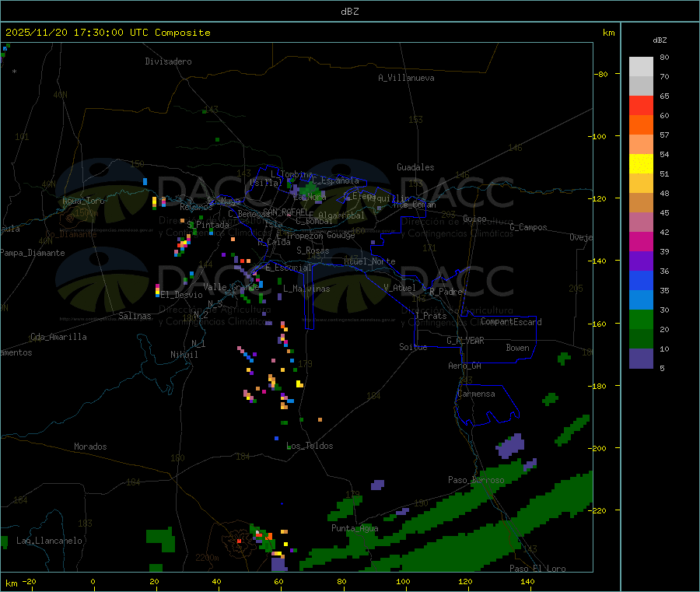Screen dimensions: 700x592
Task: Click the 'Aero_GA' place label
Action: pos(465,366)
